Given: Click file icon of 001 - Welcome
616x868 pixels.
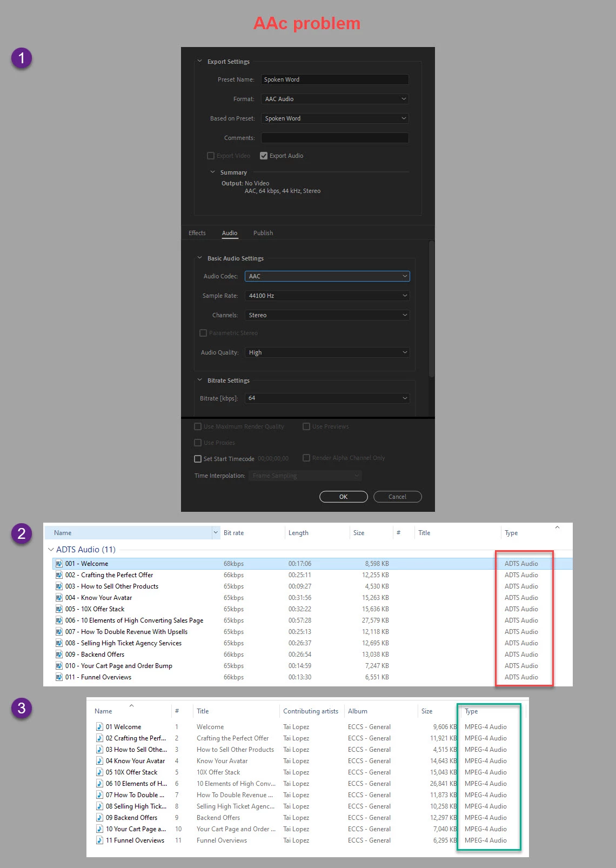Looking at the screenshot, I should tap(59, 564).
